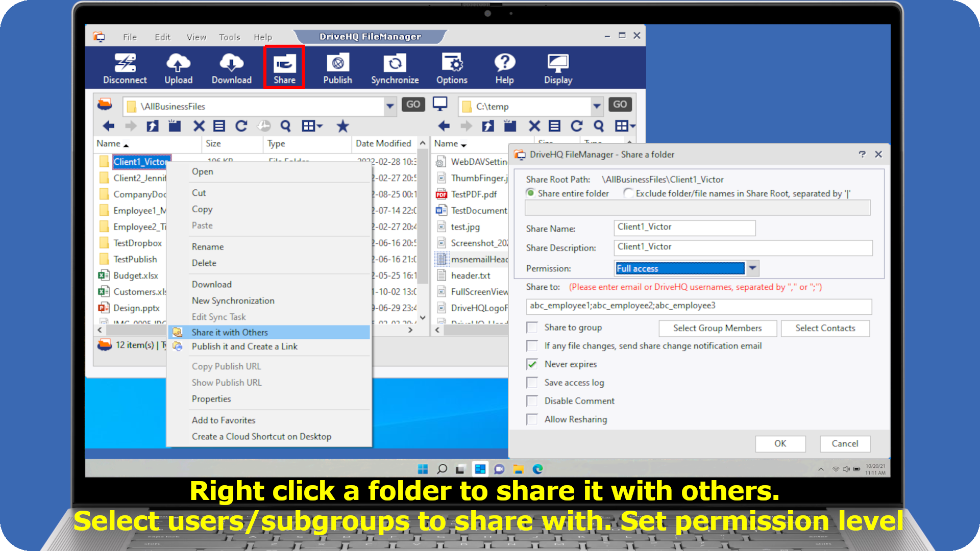980x551 pixels.
Task: Enable the Share to group checkbox
Action: [x=532, y=328]
